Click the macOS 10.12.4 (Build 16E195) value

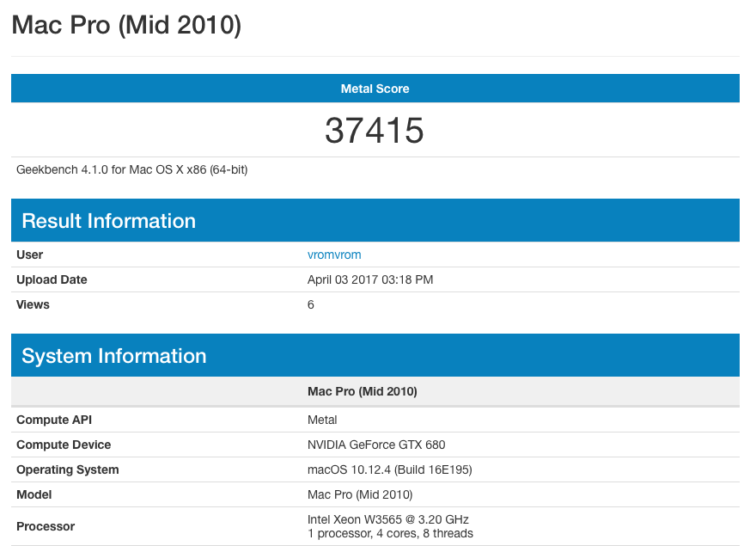(x=389, y=469)
